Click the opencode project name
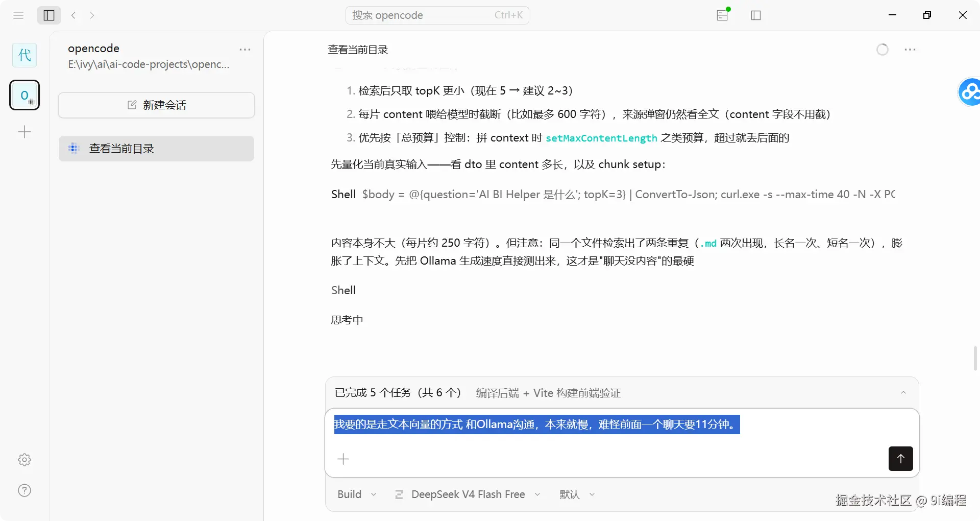 coord(94,49)
